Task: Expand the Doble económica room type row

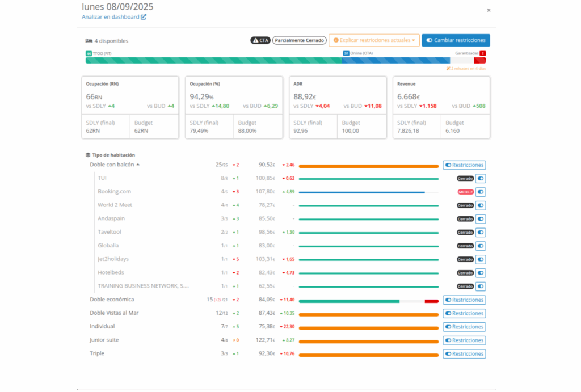Action: (x=112, y=300)
